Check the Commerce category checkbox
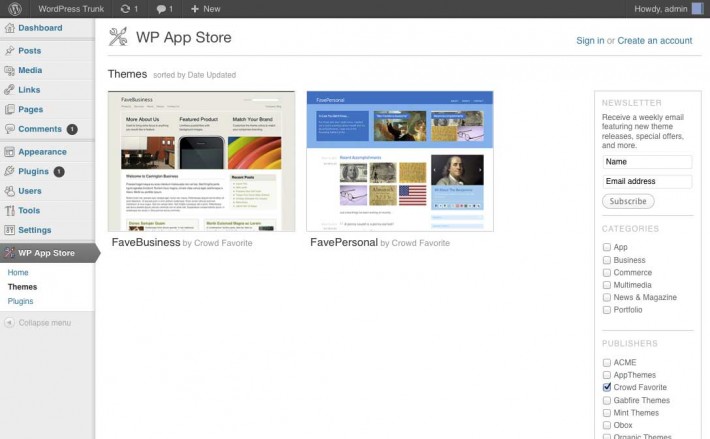Screen dimensions: 710x439 [607, 272]
